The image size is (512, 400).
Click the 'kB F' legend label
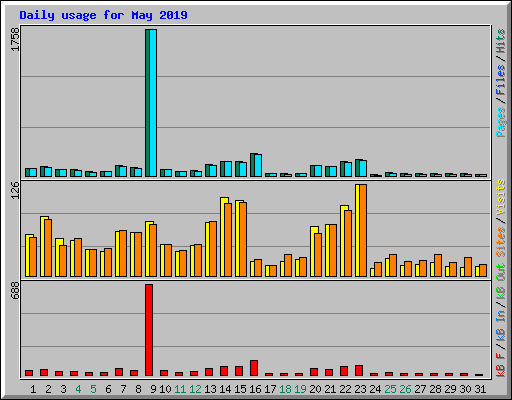tap(501, 365)
